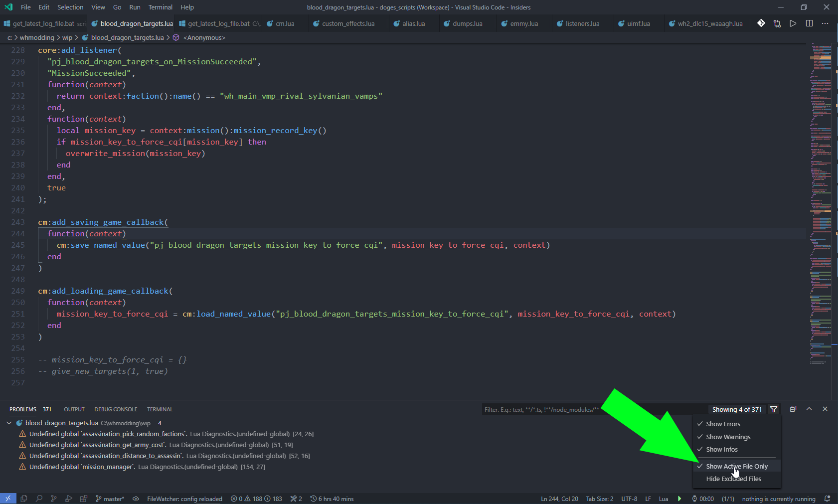Click the Git diamond icon in editor toolbar
The width and height of the screenshot is (838, 504).
[761, 23]
